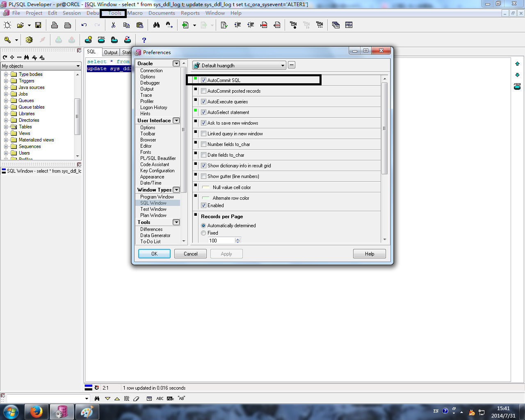Toggle Ask to save new windows

tap(203, 123)
